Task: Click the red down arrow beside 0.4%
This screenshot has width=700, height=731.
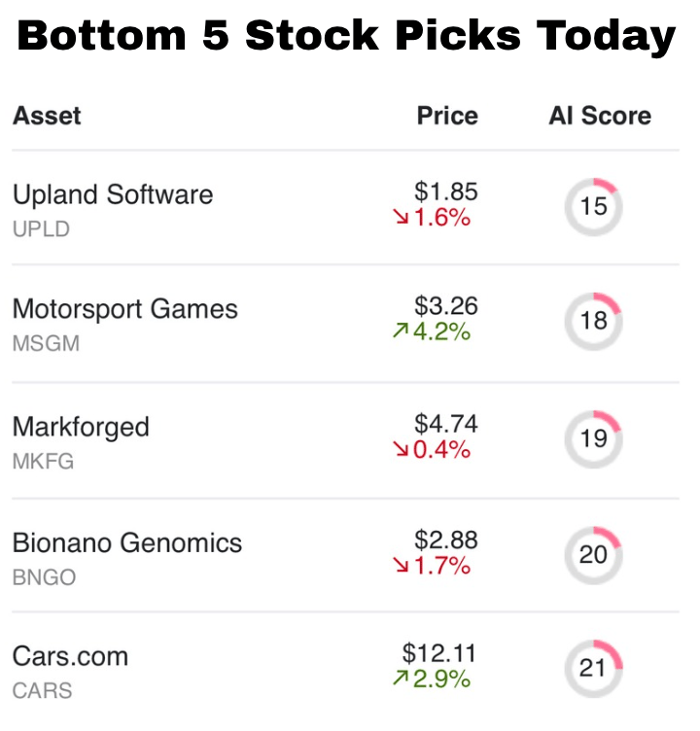Action: click(401, 450)
